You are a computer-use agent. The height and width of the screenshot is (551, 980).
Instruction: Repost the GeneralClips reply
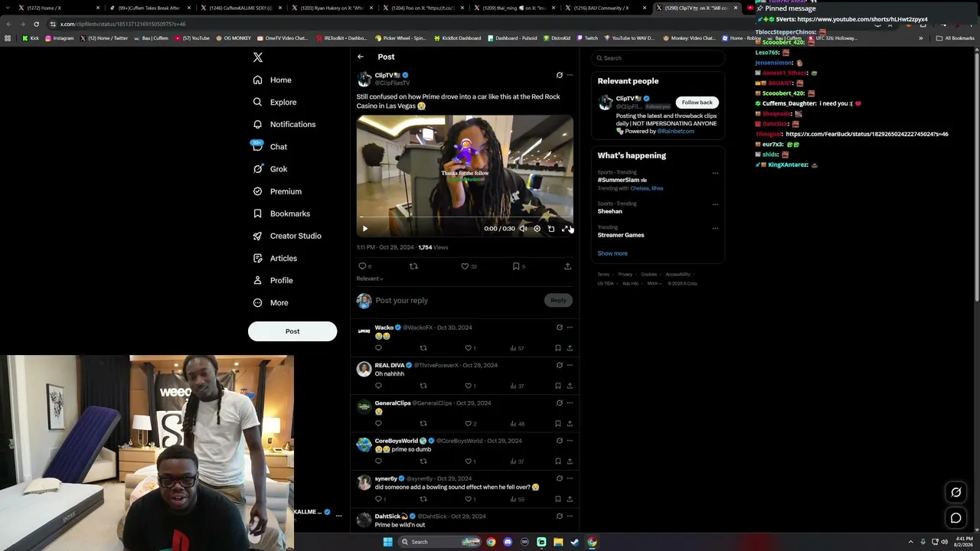coord(423,423)
